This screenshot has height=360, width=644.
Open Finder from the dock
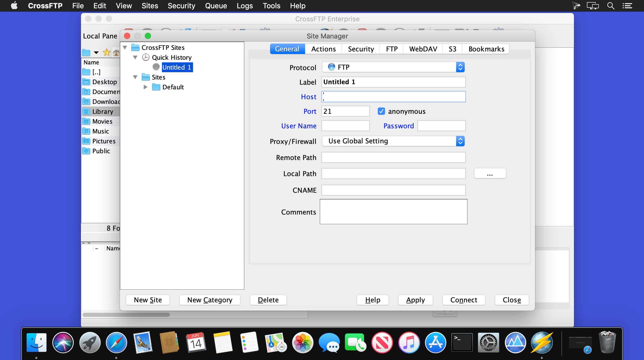(x=37, y=343)
